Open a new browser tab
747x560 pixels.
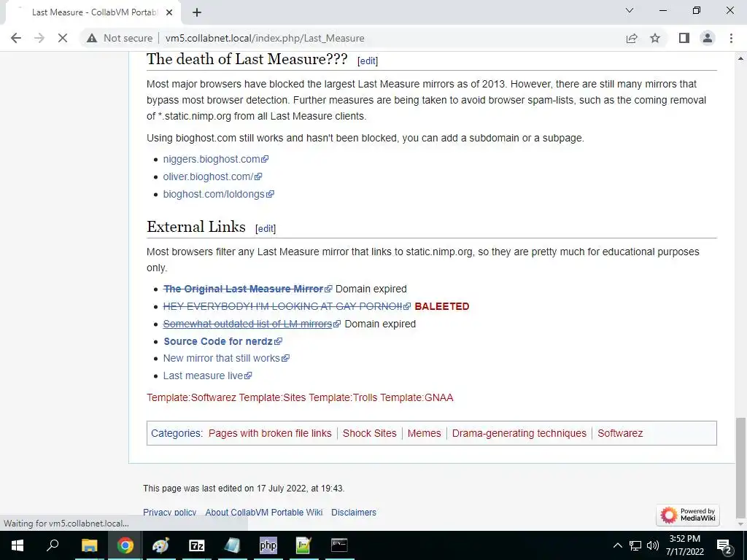coord(197,12)
